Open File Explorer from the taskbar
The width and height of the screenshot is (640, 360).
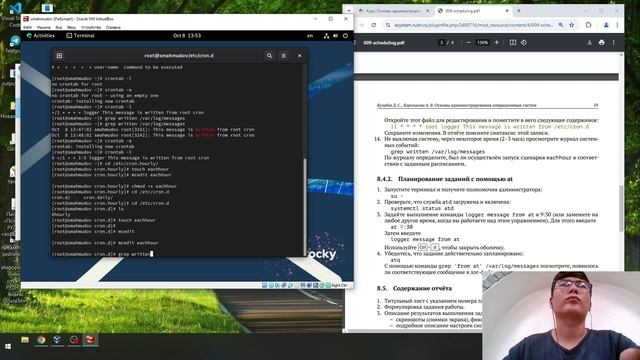click(24, 340)
